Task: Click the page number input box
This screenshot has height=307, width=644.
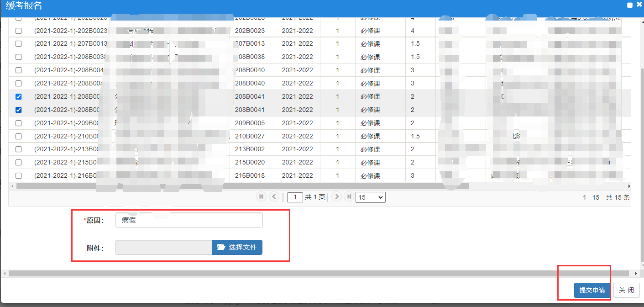Action: click(x=295, y=197)
